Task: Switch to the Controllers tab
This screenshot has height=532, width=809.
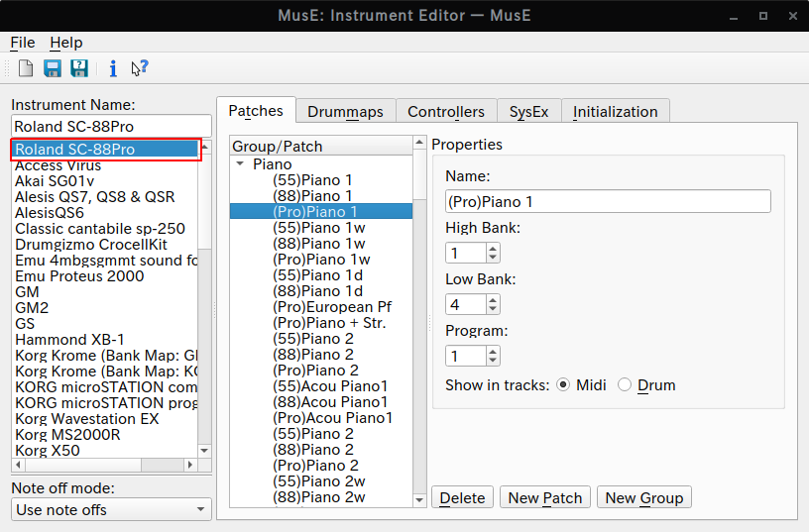Action: coord(446,111)
